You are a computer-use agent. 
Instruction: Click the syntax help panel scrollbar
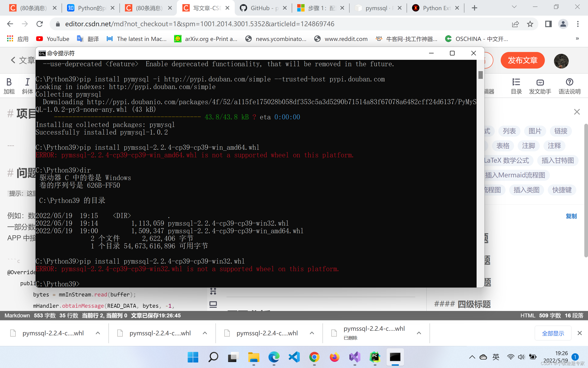point(586,190)
